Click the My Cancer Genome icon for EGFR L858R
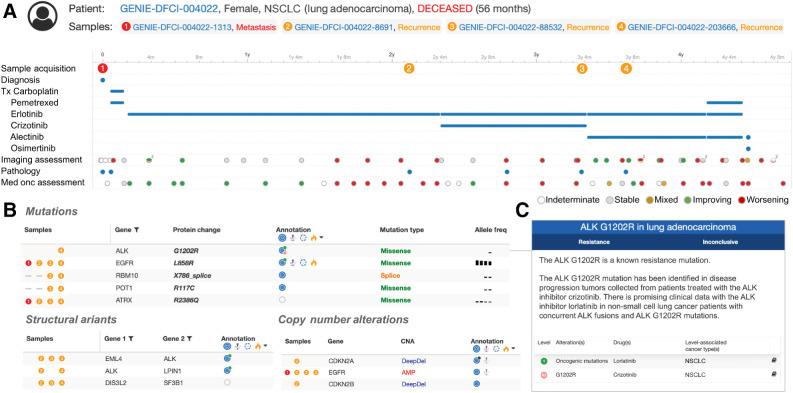This screenshot has width=793, height=393. pyautogui.click(x=303, y=263)
